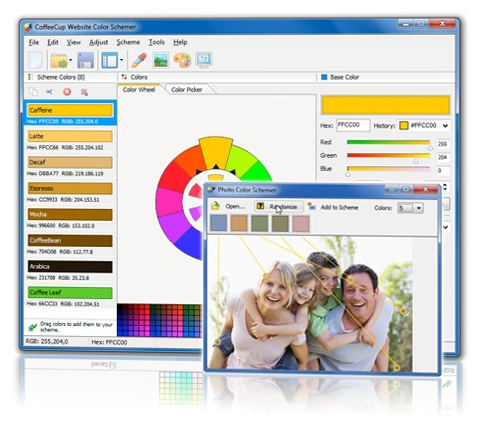
Task: Open the Edit menu
Action: (53, 42)
